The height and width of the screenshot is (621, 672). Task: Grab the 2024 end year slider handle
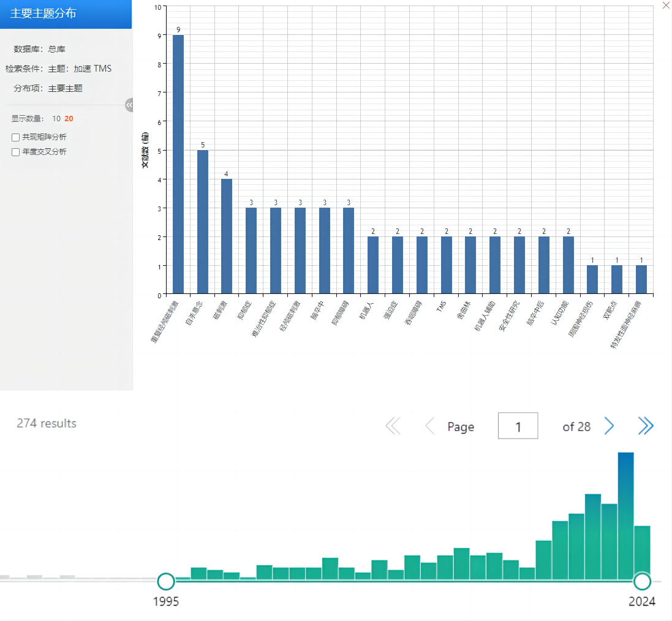pos(641,581)
